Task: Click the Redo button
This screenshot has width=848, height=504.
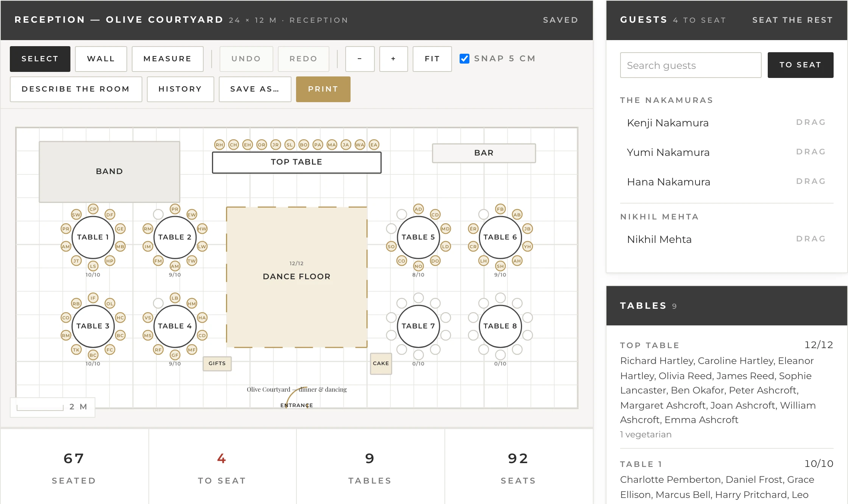Action: 303,59
